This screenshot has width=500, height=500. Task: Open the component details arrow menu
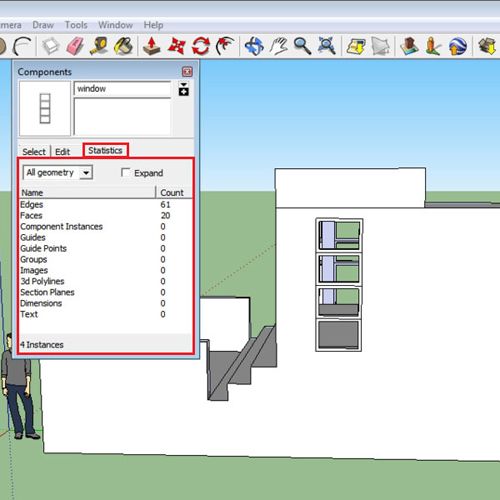[184, 89]
